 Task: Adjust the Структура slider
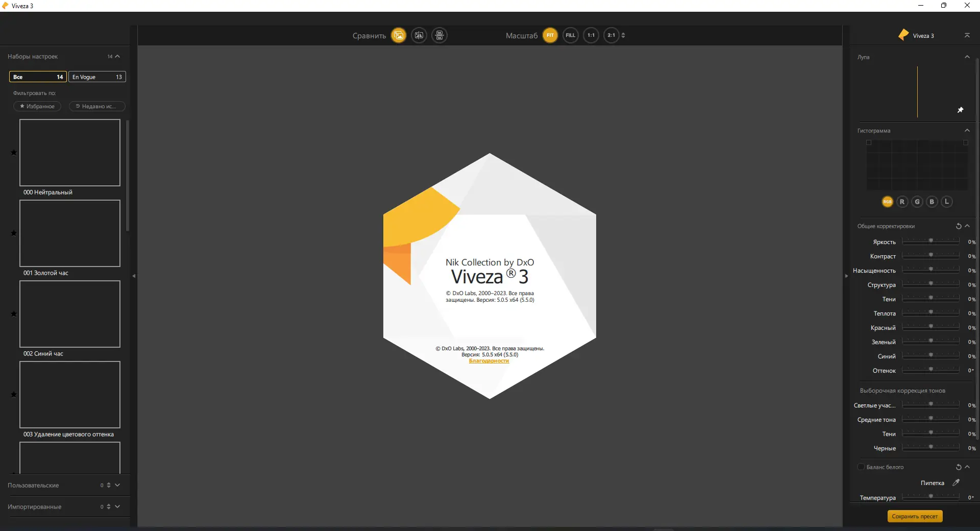click(930, 283)
